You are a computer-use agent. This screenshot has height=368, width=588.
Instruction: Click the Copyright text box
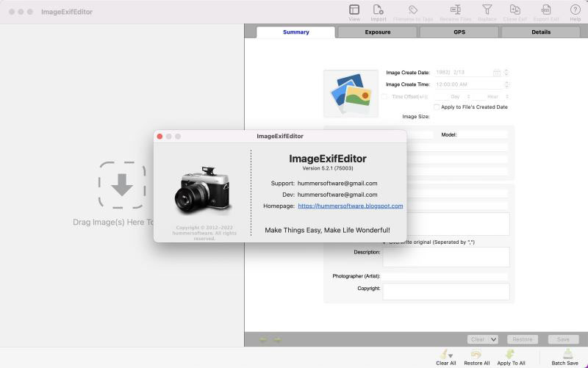446,292
